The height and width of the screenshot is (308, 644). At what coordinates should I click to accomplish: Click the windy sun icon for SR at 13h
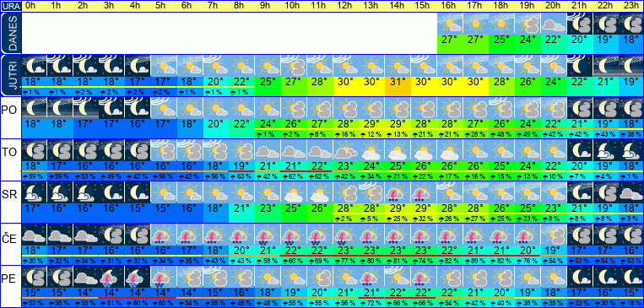pyautogui.click(x=371, y=192)
